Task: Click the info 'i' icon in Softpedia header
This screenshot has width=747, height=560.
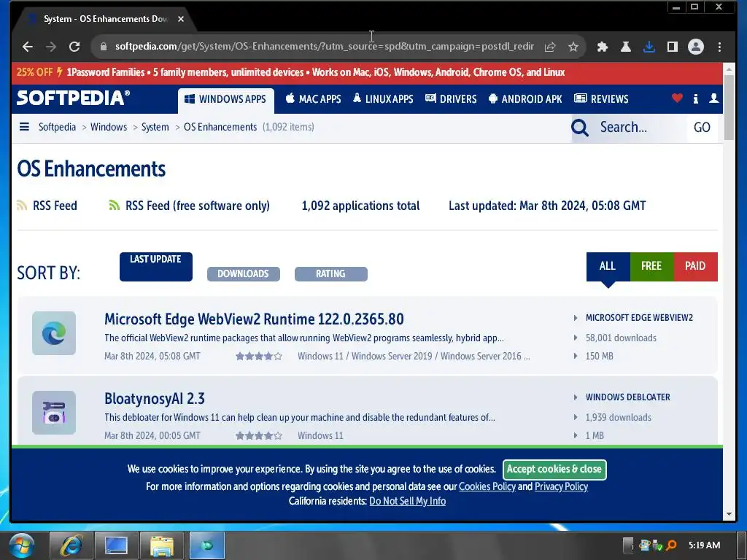Action: coord(695,98)
